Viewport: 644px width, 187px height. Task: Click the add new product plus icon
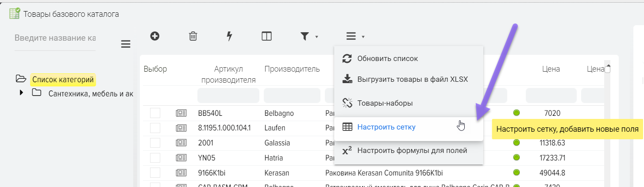tap(154, 36)
